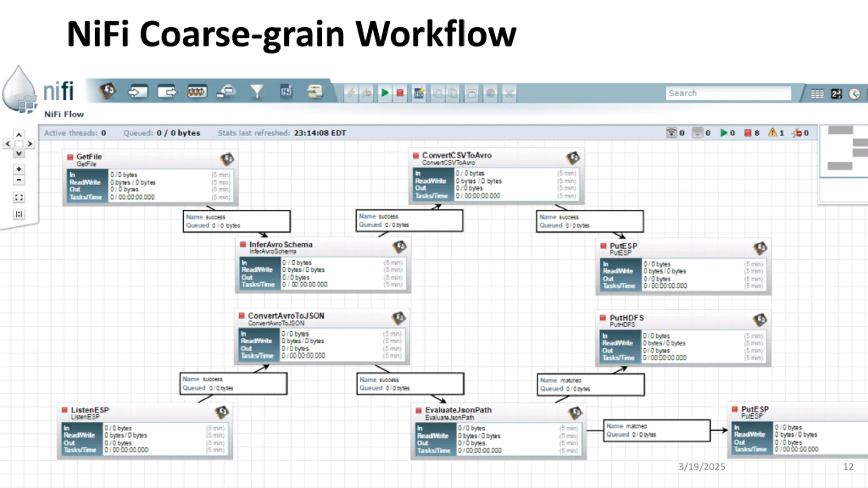Zoom out with the minus button
This screenshot has height=488, width=868.
coord(19,180)
